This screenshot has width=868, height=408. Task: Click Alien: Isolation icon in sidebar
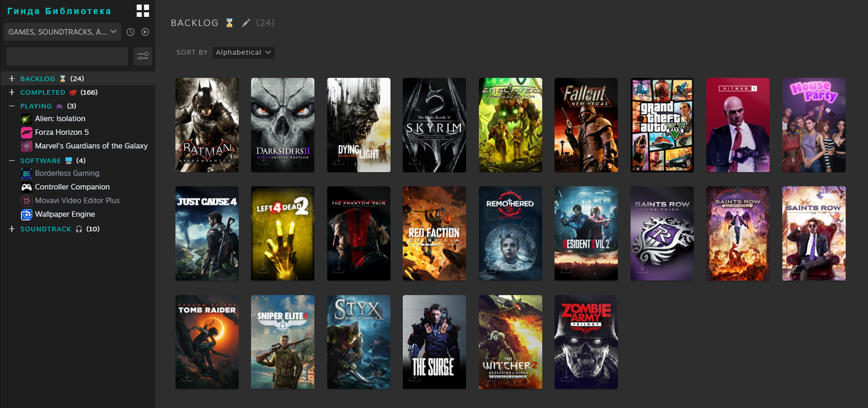[x=26, y=119]
